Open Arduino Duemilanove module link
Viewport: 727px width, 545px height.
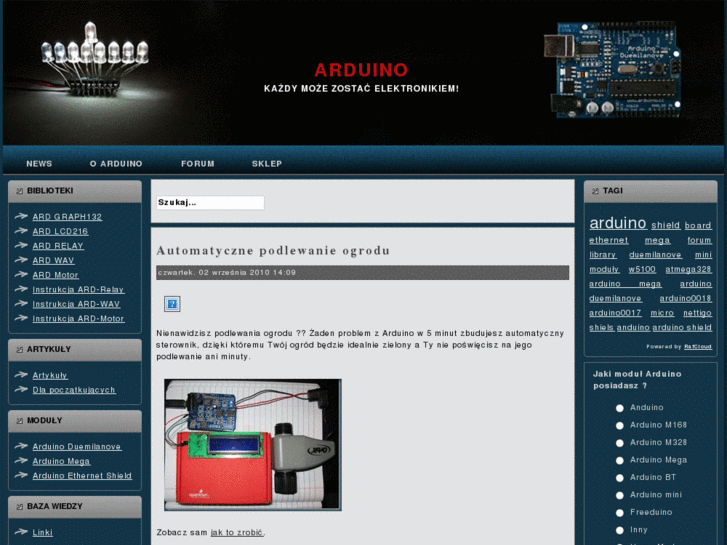(77, 447)
